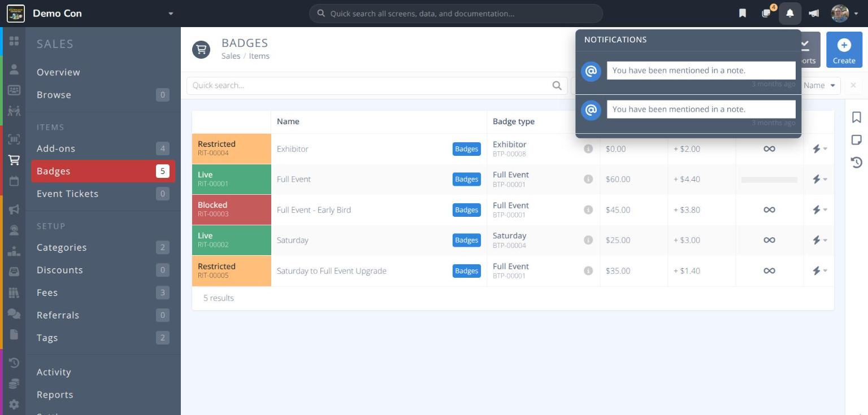Click the blue Create button

(844, 50)
